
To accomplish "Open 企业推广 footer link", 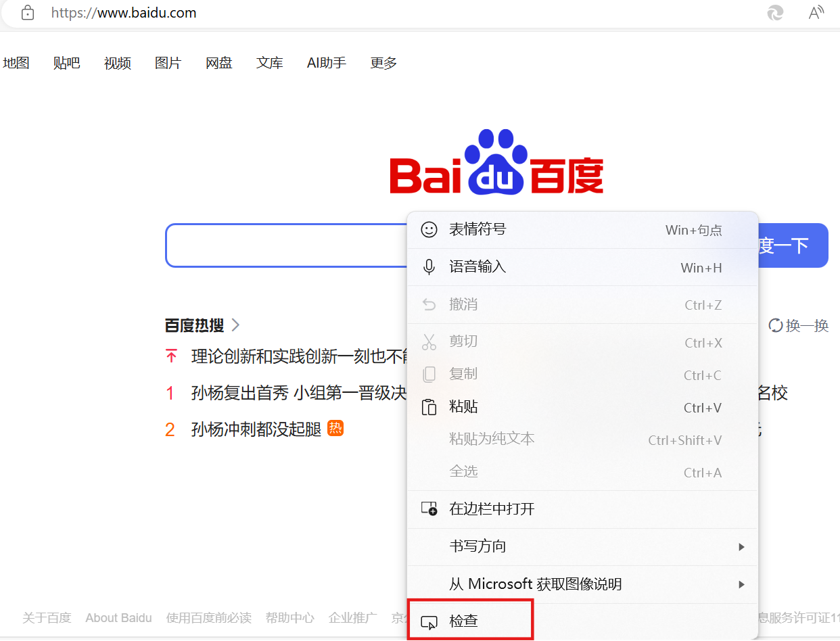I will [x=353, y=617].
